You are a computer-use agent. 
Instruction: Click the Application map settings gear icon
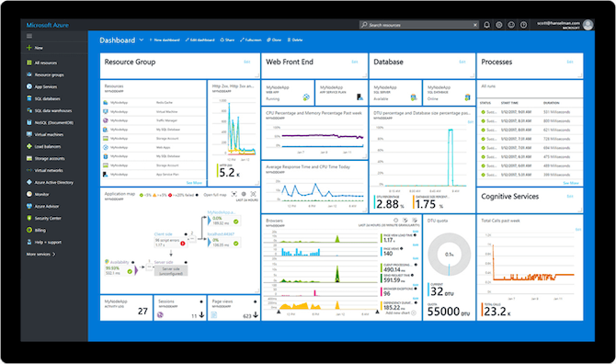pyautogui.click(x=244, y=194)
